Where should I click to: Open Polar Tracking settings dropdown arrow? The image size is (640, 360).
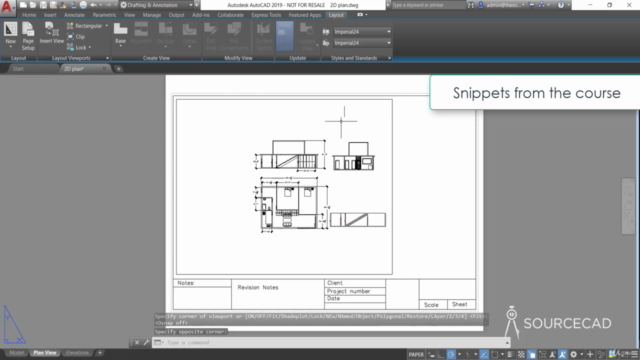point(459,354)
